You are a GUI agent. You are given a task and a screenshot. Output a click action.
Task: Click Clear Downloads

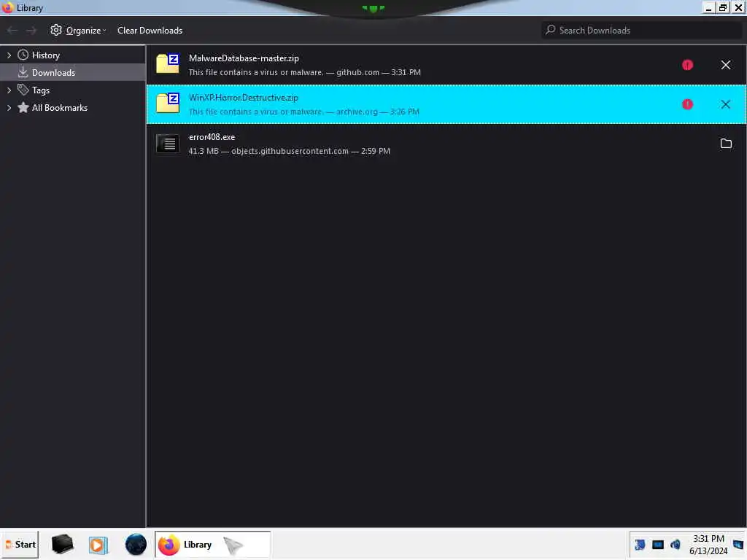(x=150, y=31)
